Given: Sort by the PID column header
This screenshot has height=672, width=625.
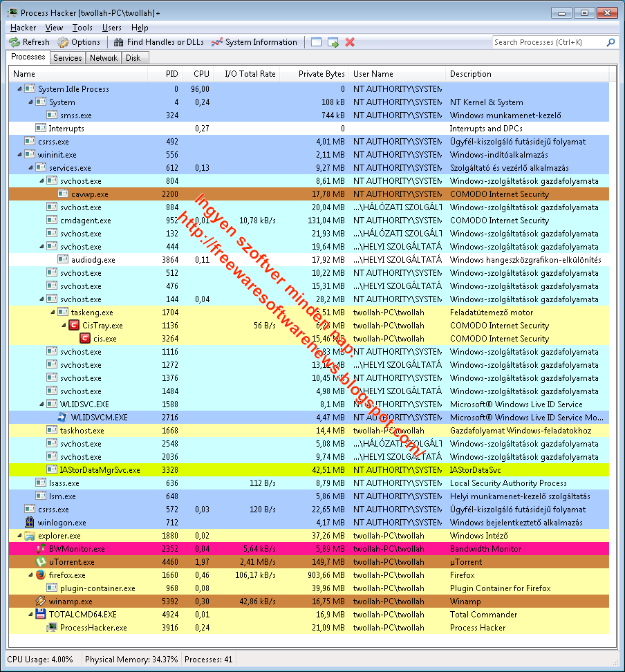Looking at the screenshot, I should click(x=165, y=74).
